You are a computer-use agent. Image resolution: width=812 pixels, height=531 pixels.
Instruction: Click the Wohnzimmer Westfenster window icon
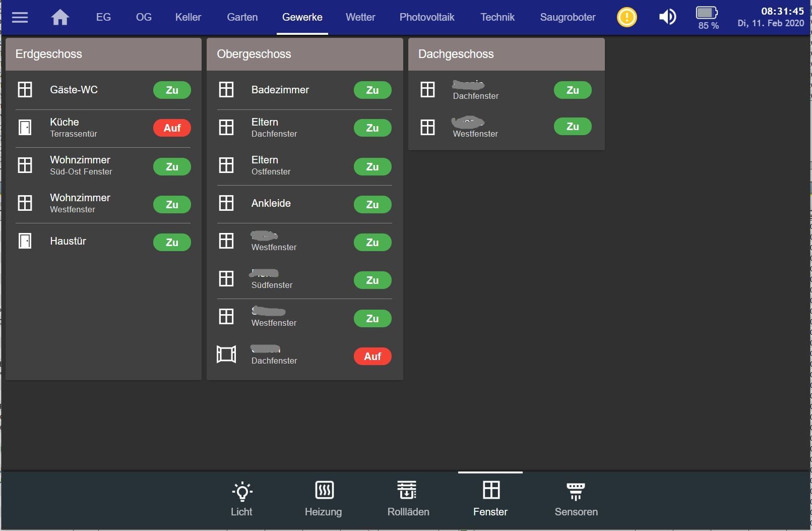[25, 203]
